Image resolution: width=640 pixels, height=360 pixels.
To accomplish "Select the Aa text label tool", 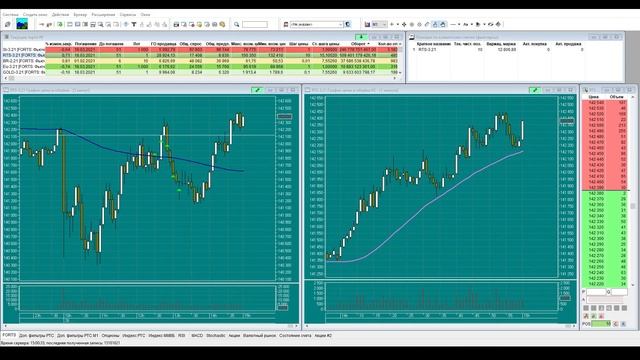I will point(465,24).
